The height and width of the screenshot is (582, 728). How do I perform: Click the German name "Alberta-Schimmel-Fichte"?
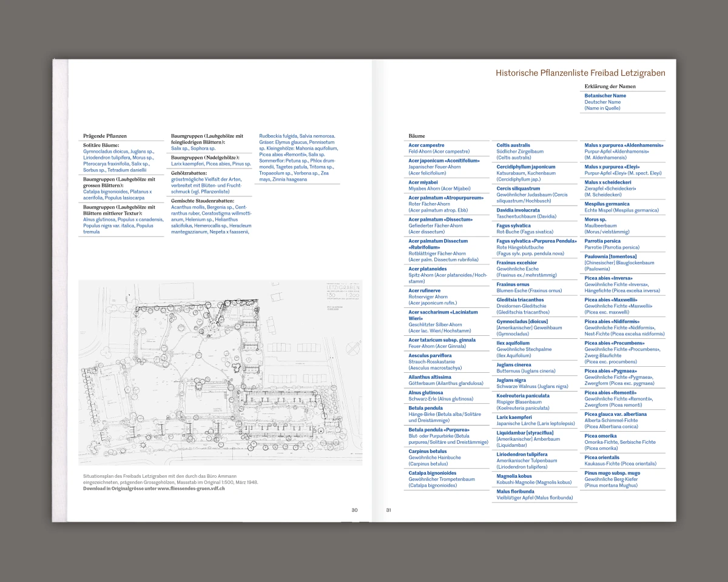pyautogui.click(x=611, y=421)
